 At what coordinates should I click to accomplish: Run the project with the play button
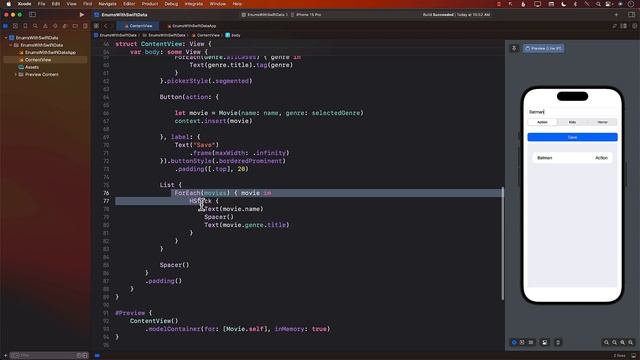pos(82,15)
